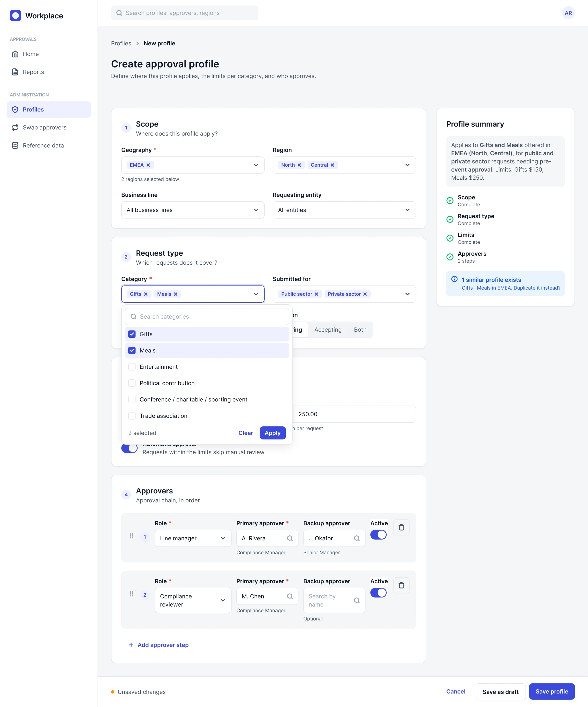This screenshot has height=707, width=588.
Task: Toggle the automatic approval switch
Action: point(129,448)
